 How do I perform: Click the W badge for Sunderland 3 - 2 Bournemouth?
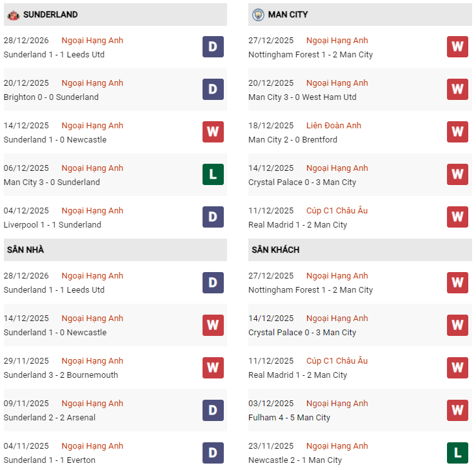click(213, 367)
